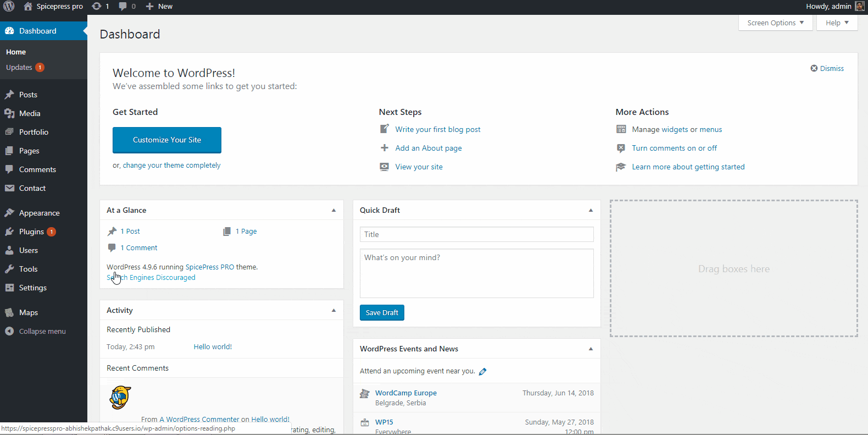Open Learn more about getting started link

[x=688, y=167]
